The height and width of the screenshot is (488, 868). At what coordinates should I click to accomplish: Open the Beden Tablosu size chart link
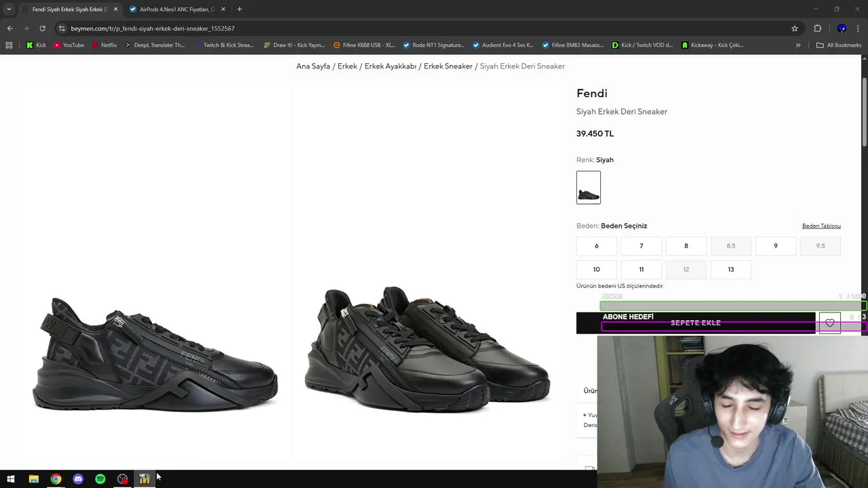821,226
